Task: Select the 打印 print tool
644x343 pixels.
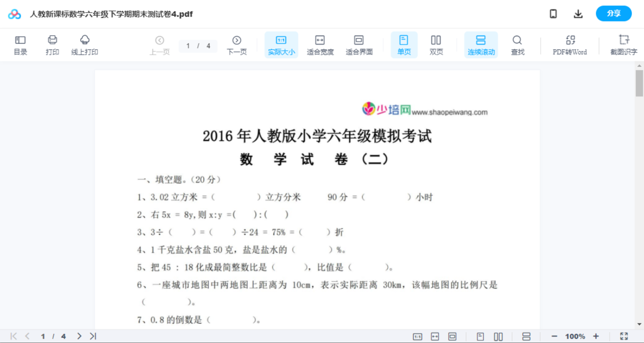Action: [x=52, y=45]
